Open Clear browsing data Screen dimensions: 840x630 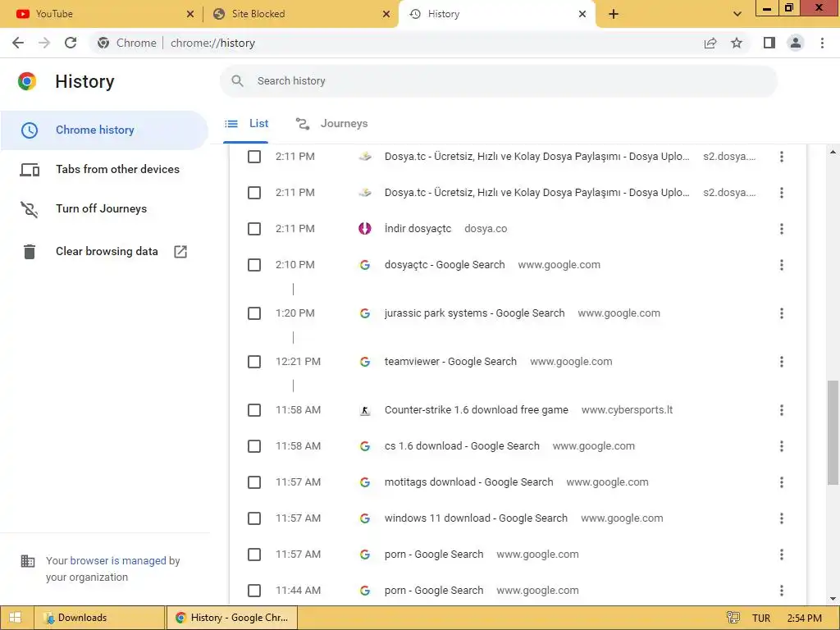pos(104,251)
